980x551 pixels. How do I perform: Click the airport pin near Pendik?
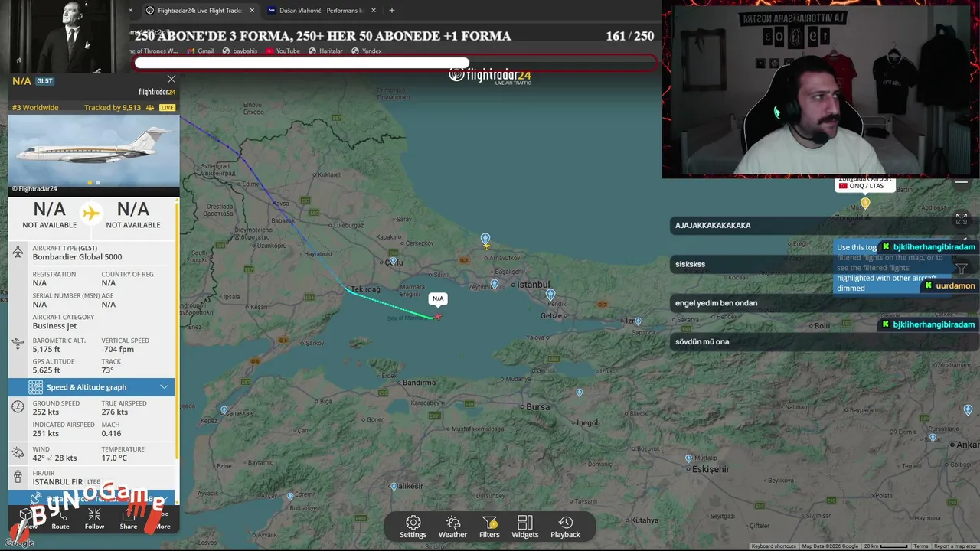550,294
